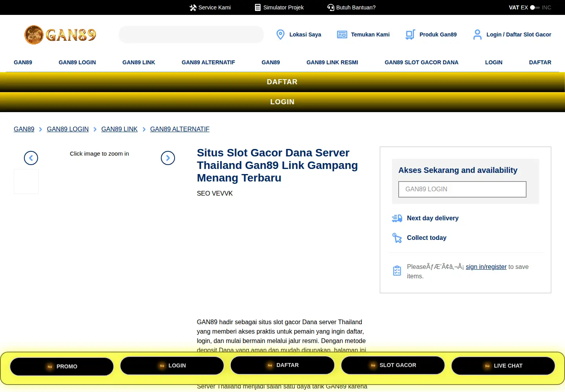Open GAN89 SLOT GACOR DANA menu item
Image resolution: width=565 pixels, height=392 pixels.
coord(421,62)
